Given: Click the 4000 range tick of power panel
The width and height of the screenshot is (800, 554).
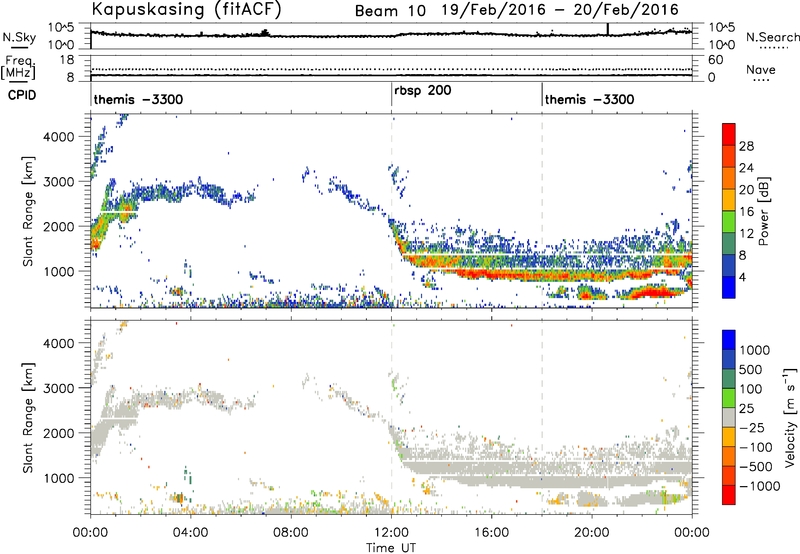Looking at the screenshot, I should (59, 137).
